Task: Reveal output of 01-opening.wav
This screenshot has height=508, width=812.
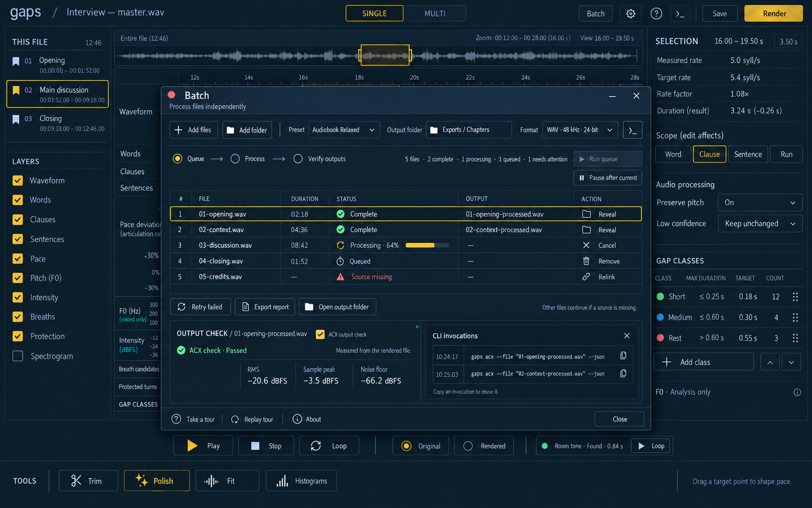Action: pos(599,214)
